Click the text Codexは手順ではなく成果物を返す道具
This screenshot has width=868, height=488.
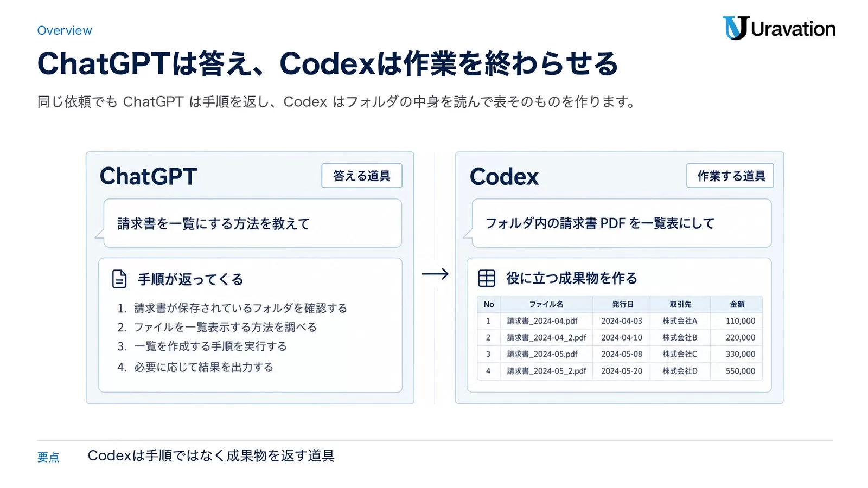coord(211,455)
